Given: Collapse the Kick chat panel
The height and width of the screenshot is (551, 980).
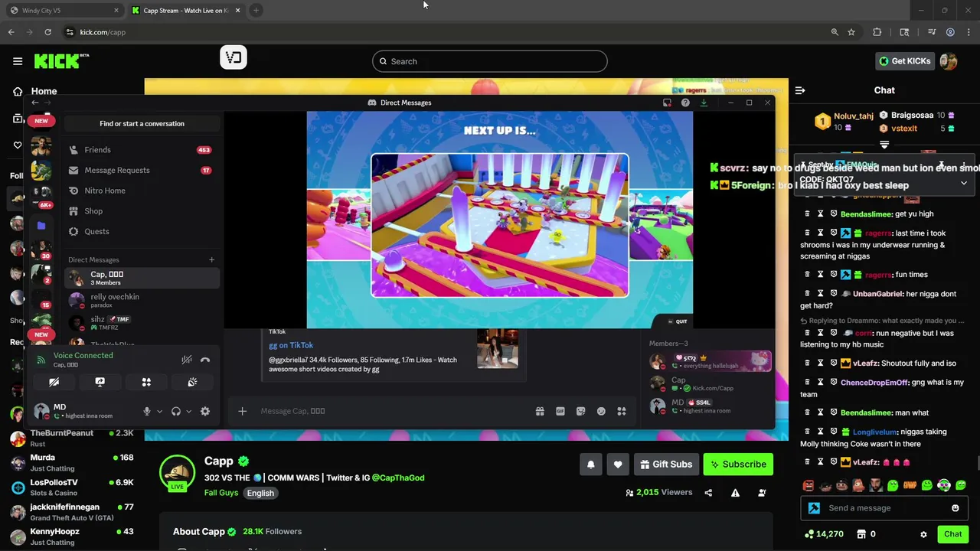Looking at the screenshot, I should (800, 90).
